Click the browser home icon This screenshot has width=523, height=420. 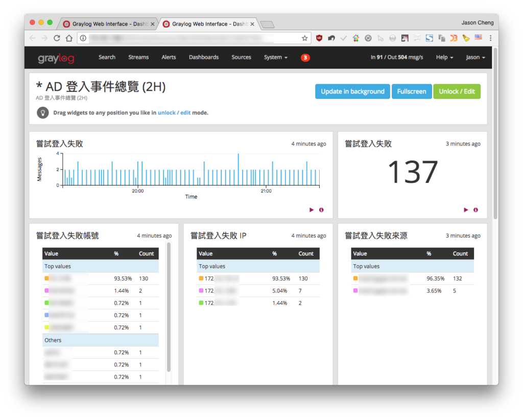click(69, 38)
